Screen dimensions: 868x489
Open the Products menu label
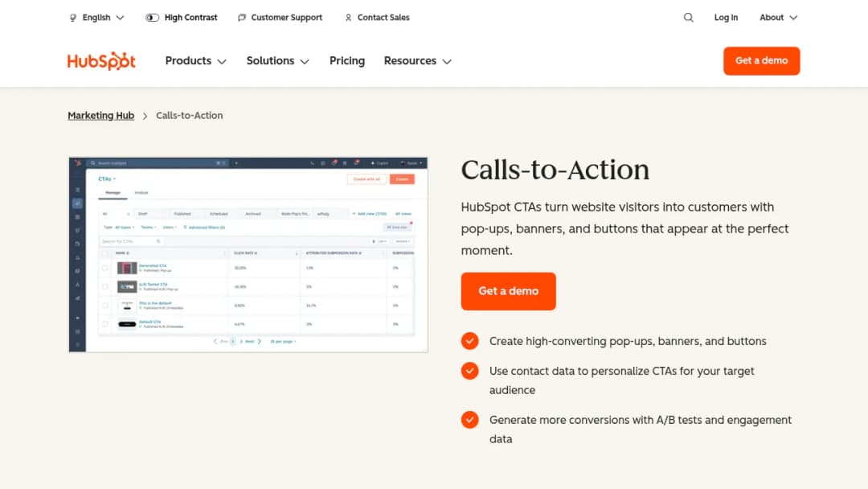point(188,60)
